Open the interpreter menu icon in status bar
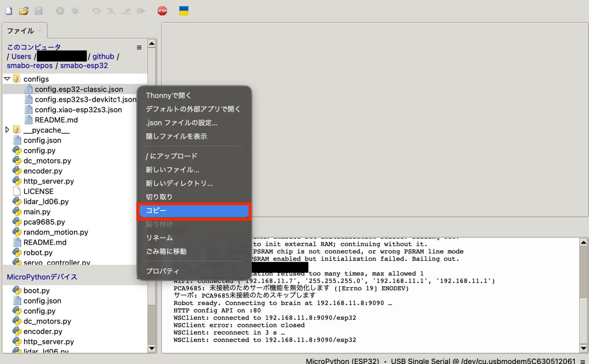This screenshot has width=589, height=364. click(x=583, y=361)
